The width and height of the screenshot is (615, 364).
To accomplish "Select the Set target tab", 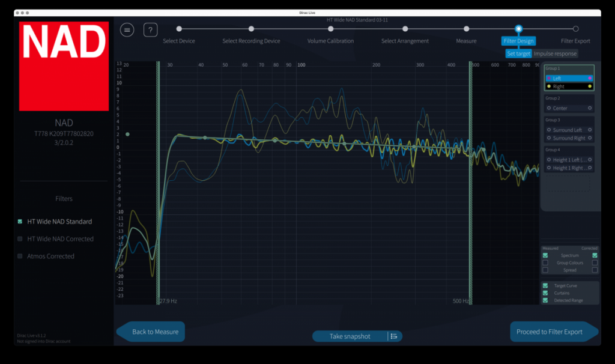I will click(x=518, y=53).
